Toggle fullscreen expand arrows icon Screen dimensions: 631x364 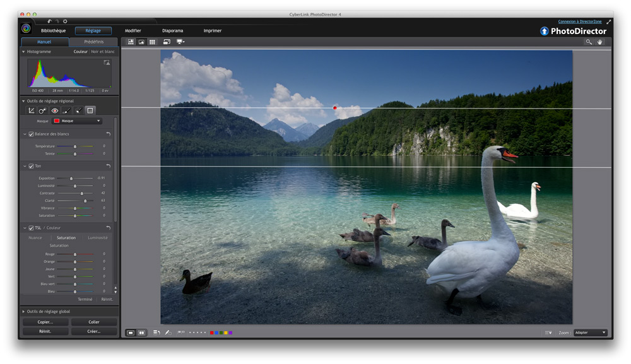(608, 21)
